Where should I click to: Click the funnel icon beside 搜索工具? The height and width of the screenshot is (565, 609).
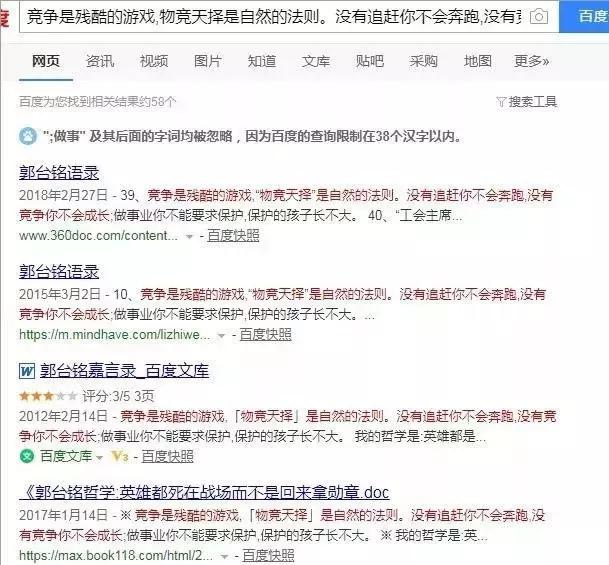coord(501,102)
